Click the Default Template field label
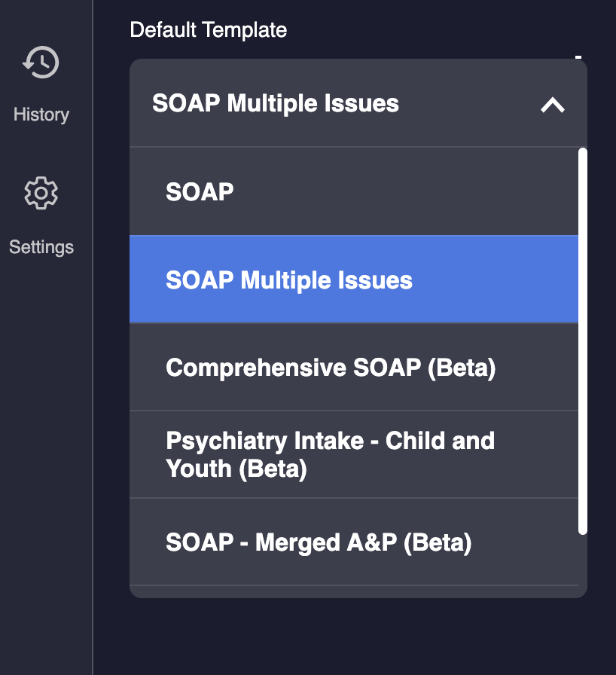This screenshot has height=675, width=616. tap(208, 30)
